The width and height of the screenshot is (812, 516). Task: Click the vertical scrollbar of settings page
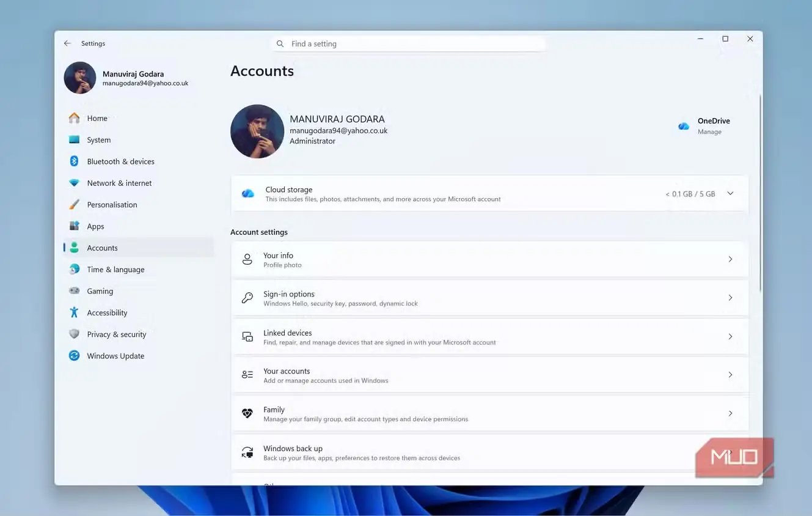point(760,193)
